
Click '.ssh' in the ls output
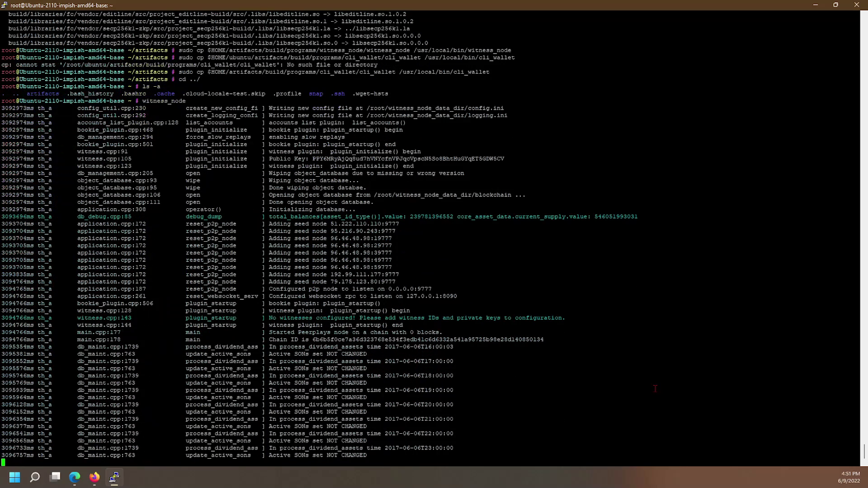pos(337,94)
